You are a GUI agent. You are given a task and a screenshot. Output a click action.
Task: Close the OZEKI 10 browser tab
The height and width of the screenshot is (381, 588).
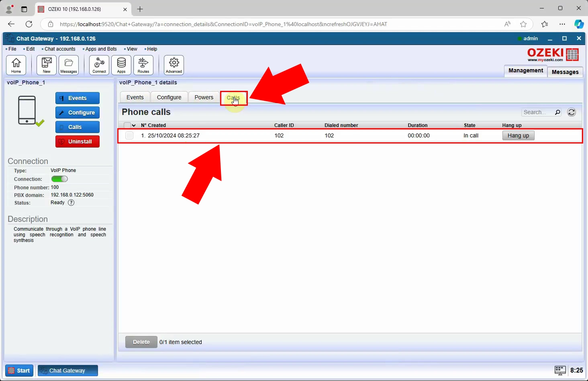(x=125, y=9)
